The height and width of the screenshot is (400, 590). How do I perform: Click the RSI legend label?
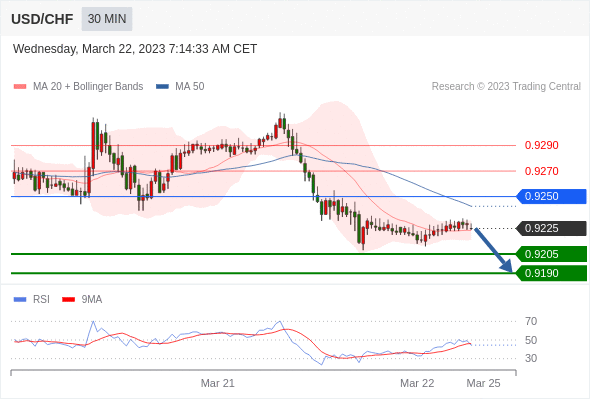tap(41, 300)
